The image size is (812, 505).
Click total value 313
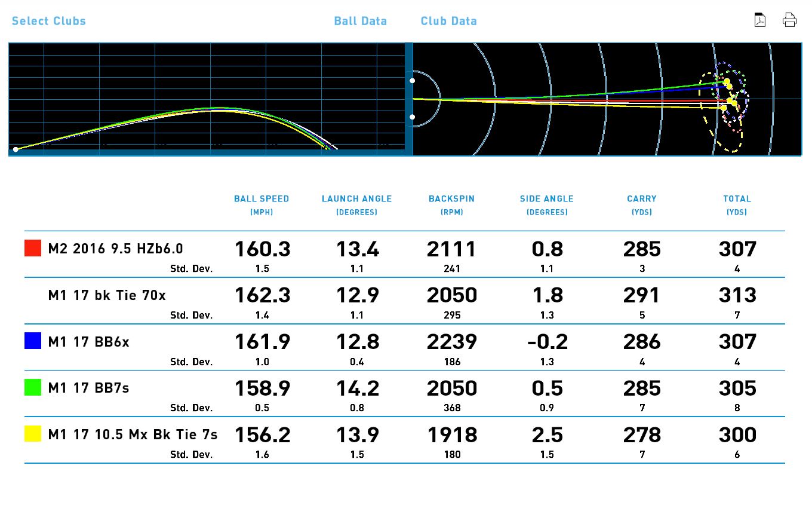pos(737,295)
